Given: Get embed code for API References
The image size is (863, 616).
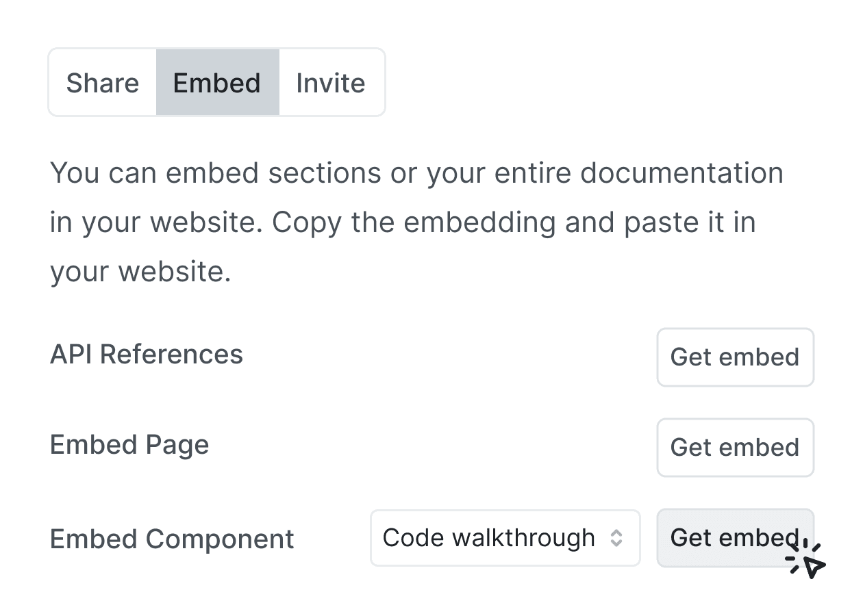Looking at the screenshot, I should coord(735,357).
